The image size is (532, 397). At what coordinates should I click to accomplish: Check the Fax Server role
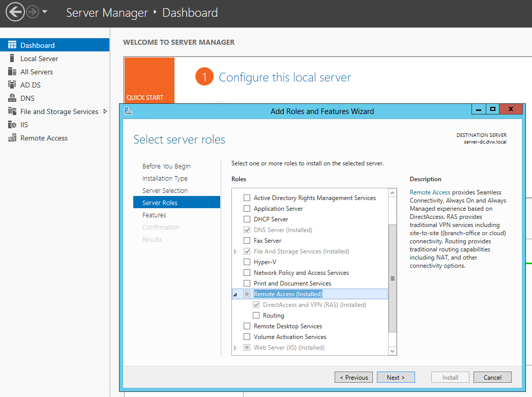coord(247,240)
